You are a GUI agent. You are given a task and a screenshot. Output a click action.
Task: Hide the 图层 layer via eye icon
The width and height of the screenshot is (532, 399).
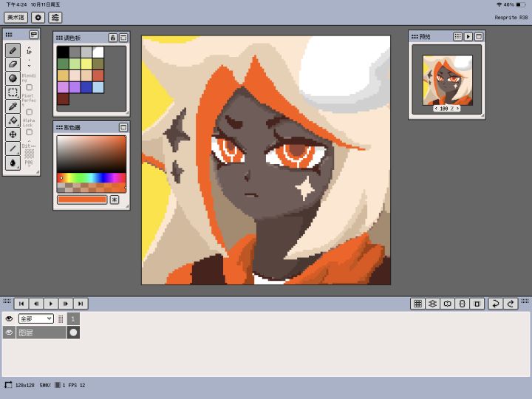9,332
